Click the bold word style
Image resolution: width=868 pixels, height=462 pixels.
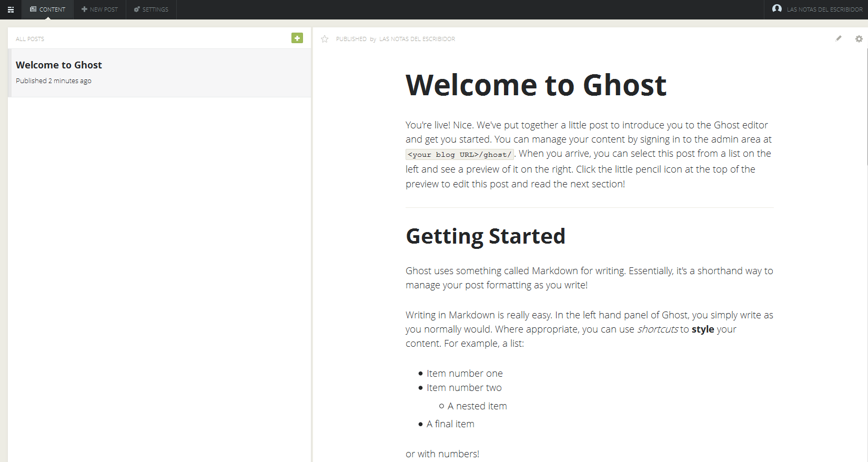pos(703,329)
